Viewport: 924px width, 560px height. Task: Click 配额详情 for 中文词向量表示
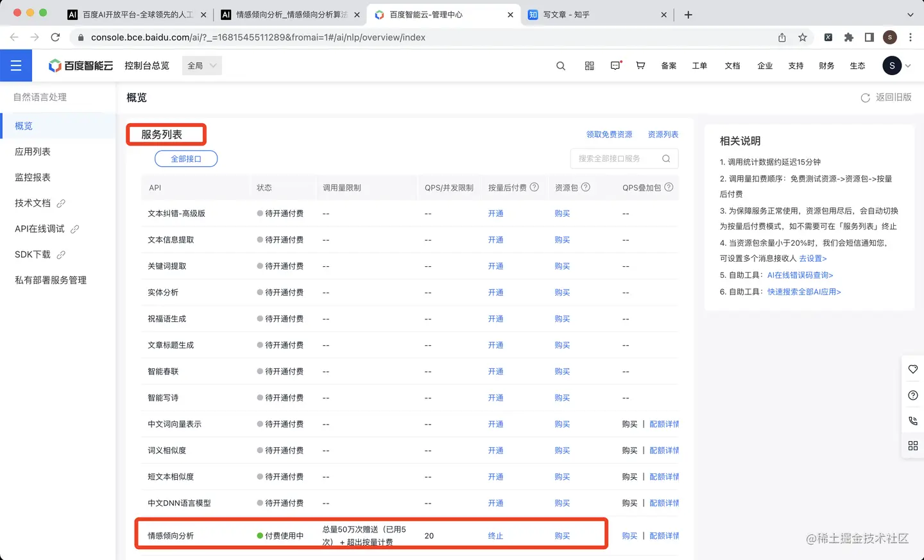click(664, 424)
